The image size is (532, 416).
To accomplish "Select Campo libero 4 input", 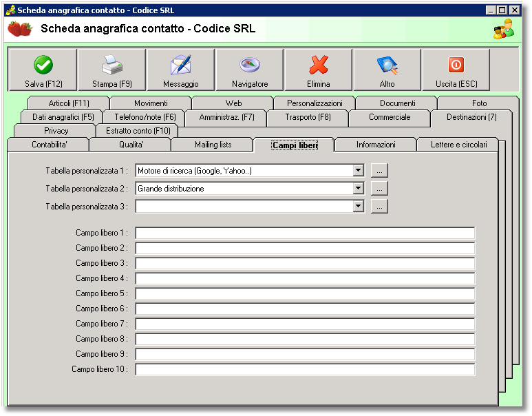I will [305, 278].
